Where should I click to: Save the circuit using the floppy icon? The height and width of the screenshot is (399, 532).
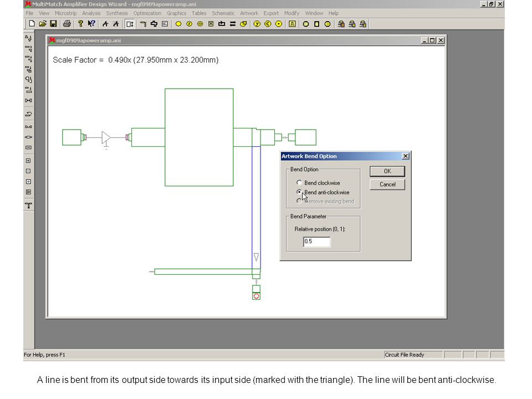pos(53,24)
